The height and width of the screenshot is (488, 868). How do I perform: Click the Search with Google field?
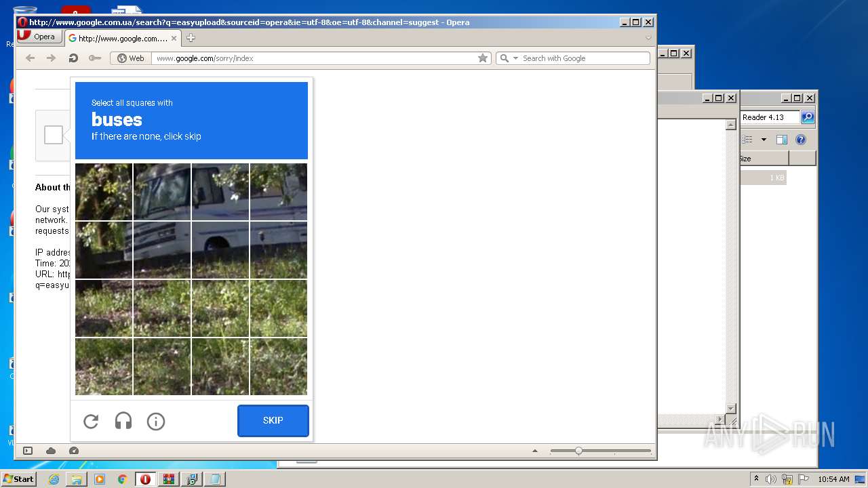point(583,58)
